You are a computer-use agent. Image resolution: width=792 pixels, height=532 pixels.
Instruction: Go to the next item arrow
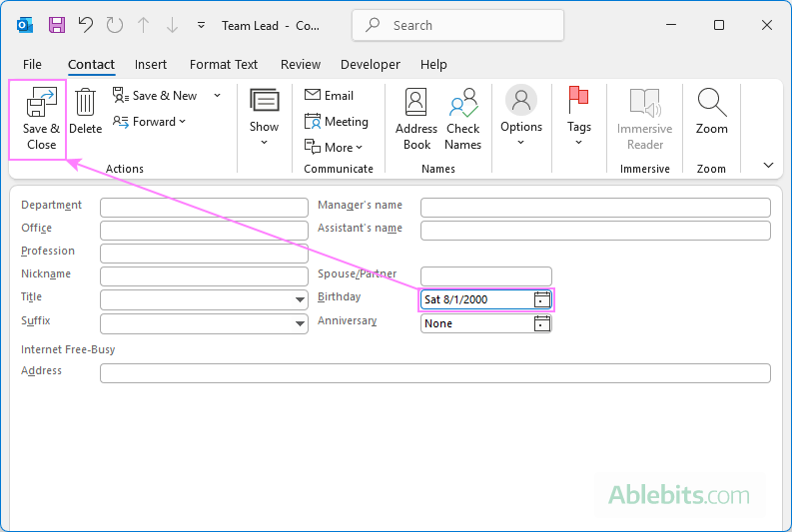[x=172, y=25]
